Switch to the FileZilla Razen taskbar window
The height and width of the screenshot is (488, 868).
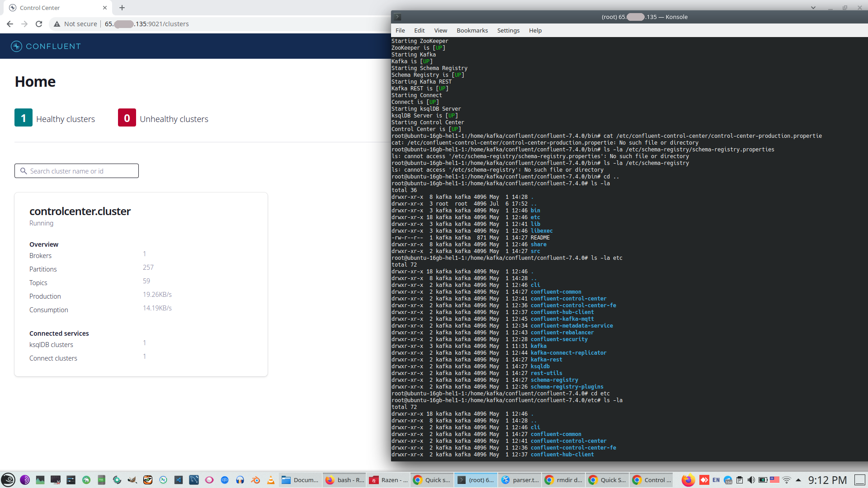point(388,480)
